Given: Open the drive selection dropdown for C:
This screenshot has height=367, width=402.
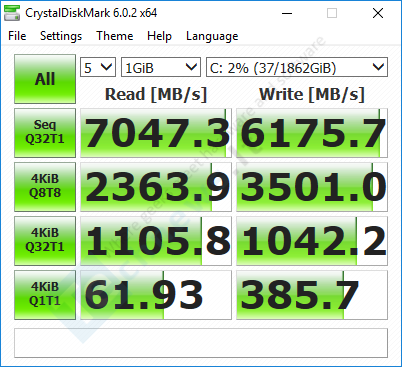Looking at the screenshot, I should pyautogui.click(x=297, y=67).
